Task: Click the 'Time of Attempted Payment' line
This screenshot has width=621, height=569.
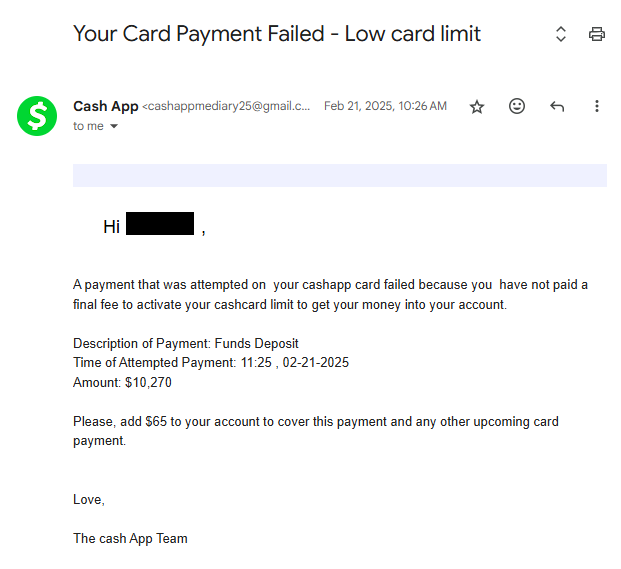Action: coord(211,363)
